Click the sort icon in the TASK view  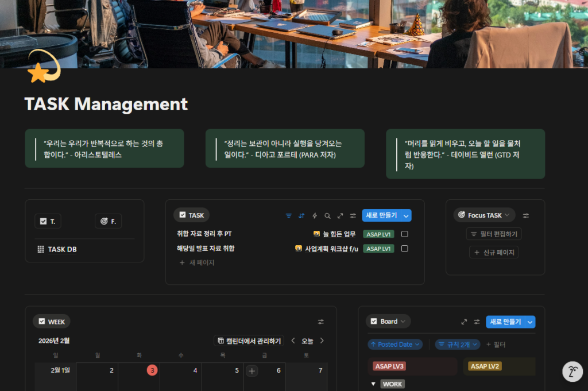(x=301, y=215)
